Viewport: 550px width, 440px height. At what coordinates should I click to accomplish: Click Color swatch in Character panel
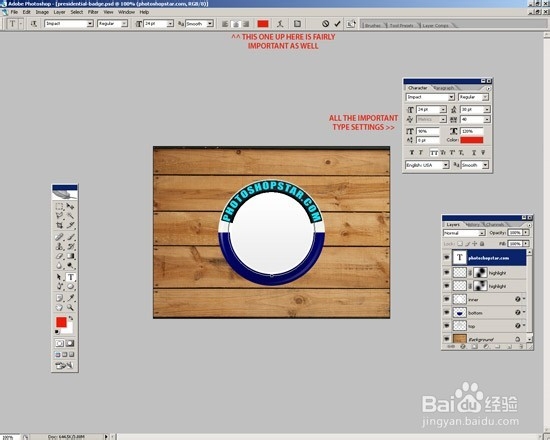point(471,140)
